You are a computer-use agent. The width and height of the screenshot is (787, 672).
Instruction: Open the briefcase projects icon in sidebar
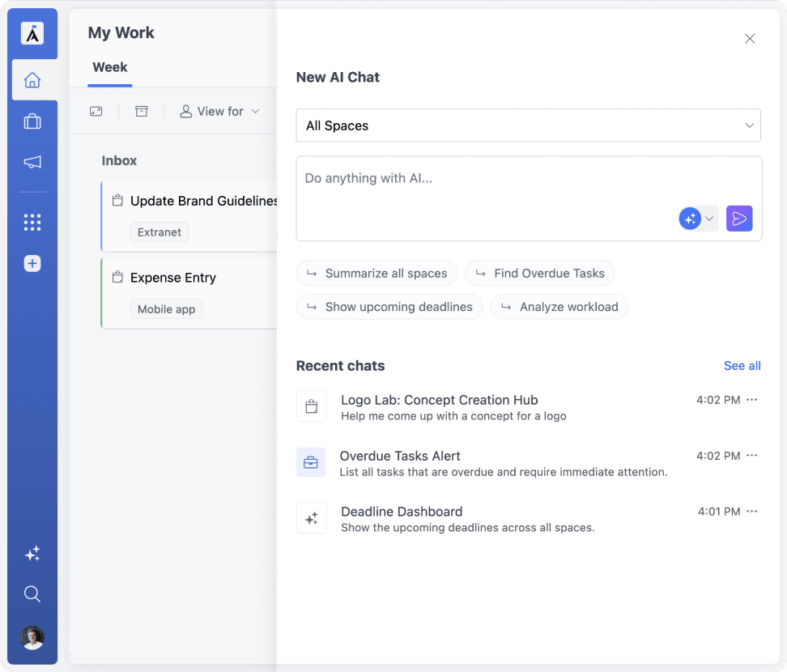pyautogui.click(x=32, y=121)
